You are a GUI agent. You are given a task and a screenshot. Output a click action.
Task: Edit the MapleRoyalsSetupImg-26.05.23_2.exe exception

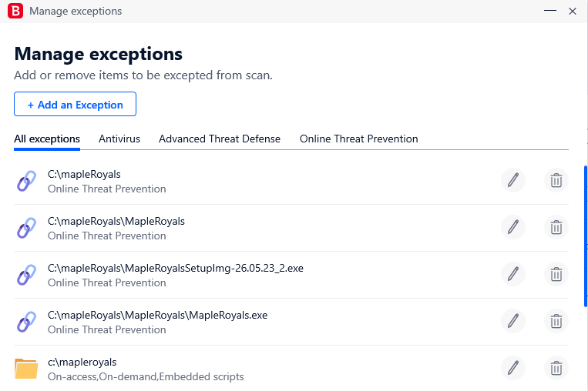pyautogui.click(x=513, y=274)
